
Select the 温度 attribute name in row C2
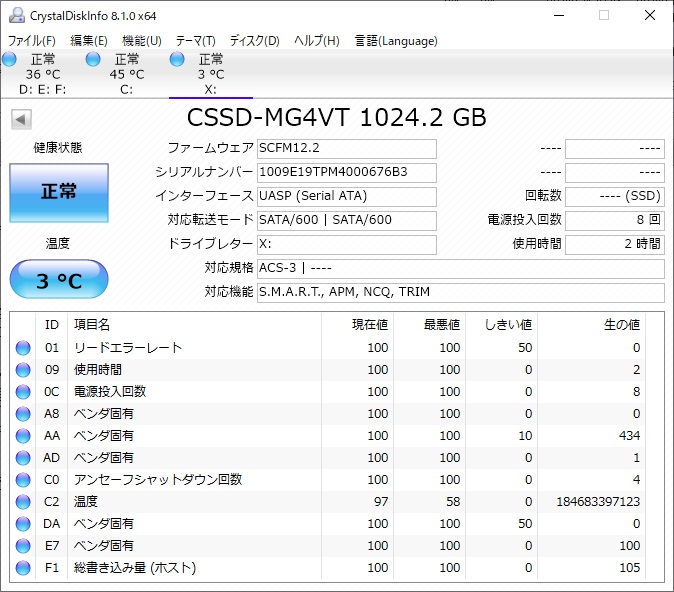coord(86,502)
